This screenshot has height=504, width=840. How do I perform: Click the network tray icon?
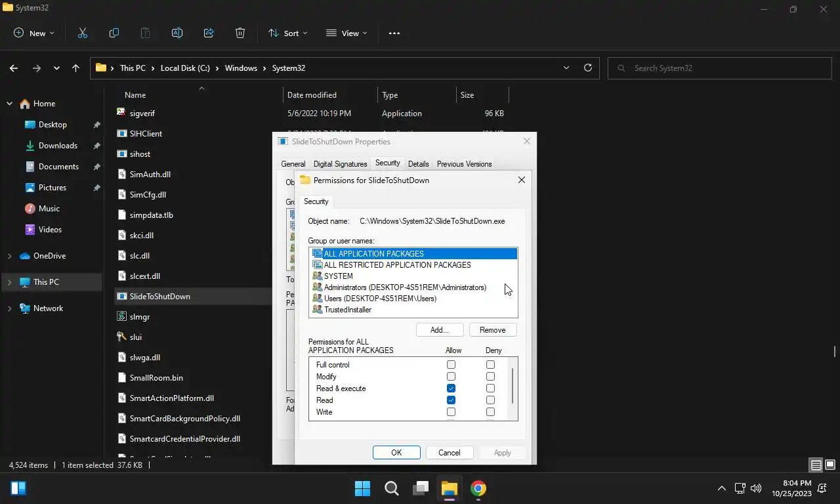click(740, 488)
